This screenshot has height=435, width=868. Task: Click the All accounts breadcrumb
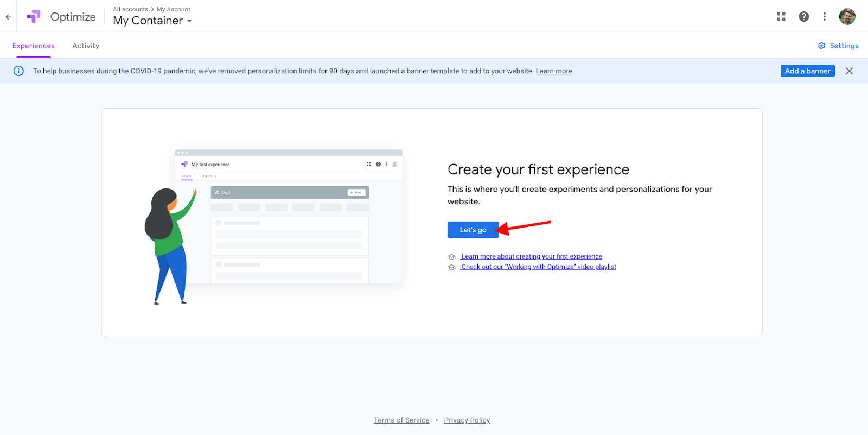[130, 9]
